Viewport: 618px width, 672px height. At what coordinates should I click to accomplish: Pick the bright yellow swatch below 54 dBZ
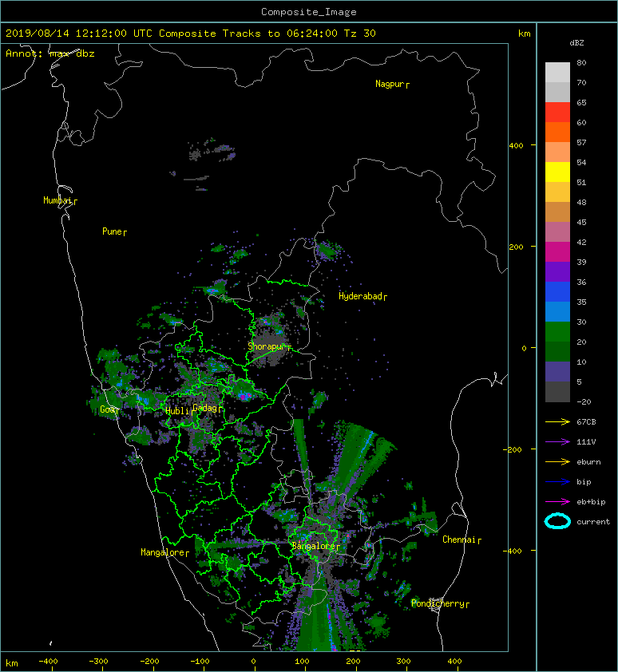pos(557,172)
